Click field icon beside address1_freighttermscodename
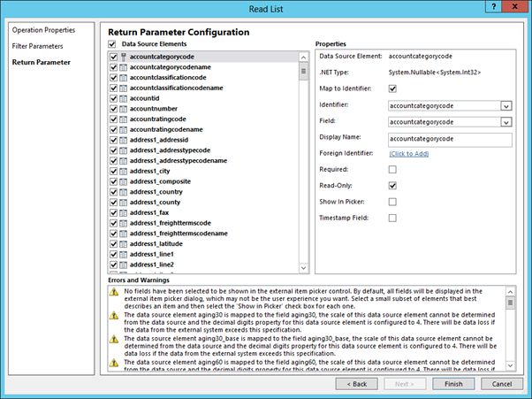Image resolution: width=532 pixels, height=399 pixels. pos(124,234)
